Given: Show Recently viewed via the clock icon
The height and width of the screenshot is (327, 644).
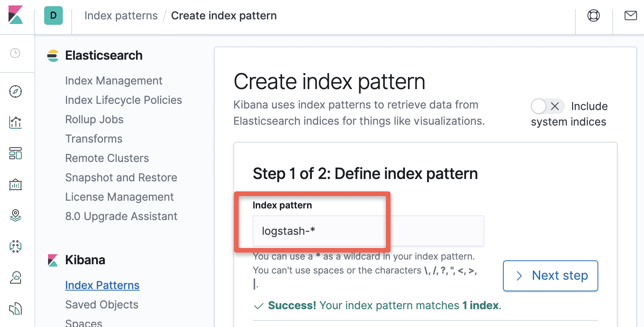Looking at the screenshot, I should [15, 53].
